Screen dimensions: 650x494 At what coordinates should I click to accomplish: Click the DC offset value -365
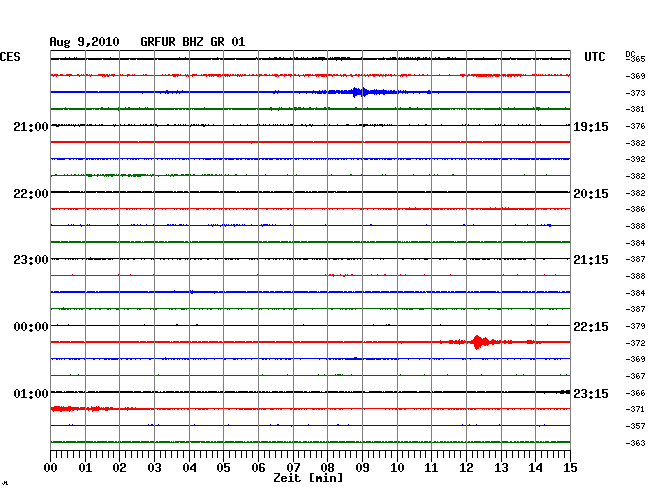click(636, 59)
